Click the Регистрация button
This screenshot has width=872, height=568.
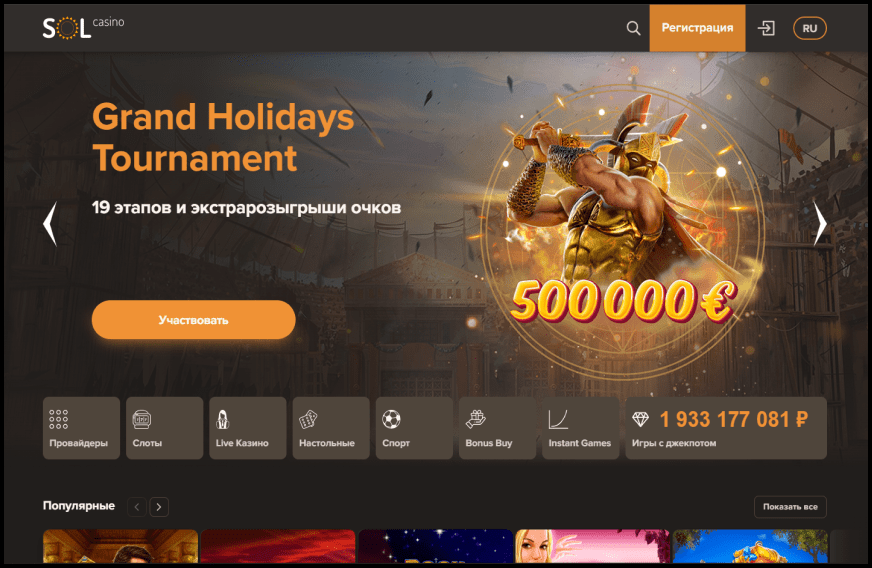click(x=697, y=28)
